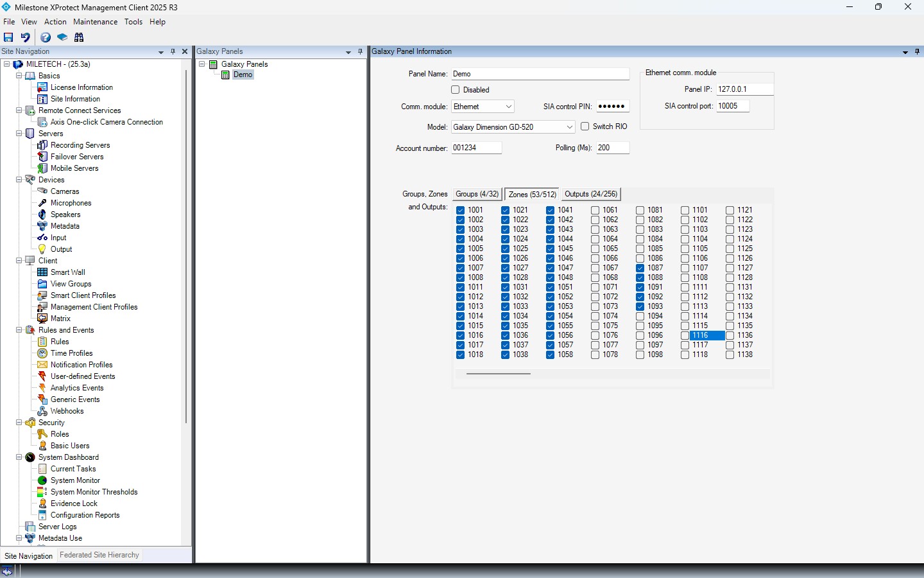Image resolution: width=924 pixels, height=578 pixels.
Task: Click the taskbar icon at bottom-left
Action: coord(7,571)
